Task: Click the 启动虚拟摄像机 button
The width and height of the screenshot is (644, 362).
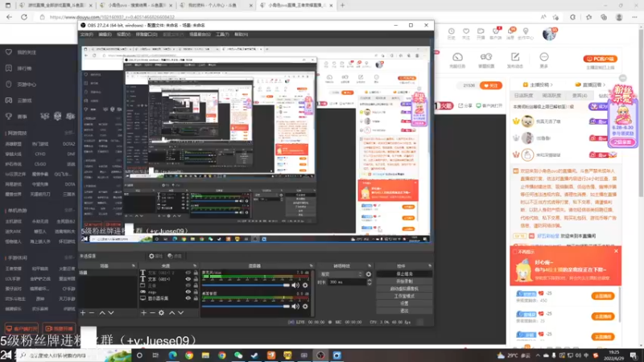Action: (404, 289)
